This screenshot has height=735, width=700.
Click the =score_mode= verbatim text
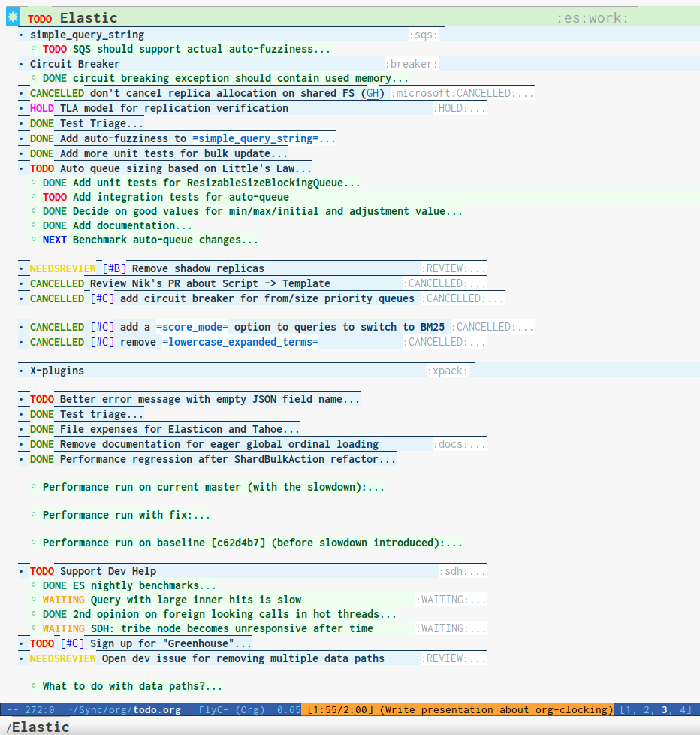[x=192, y=327]
